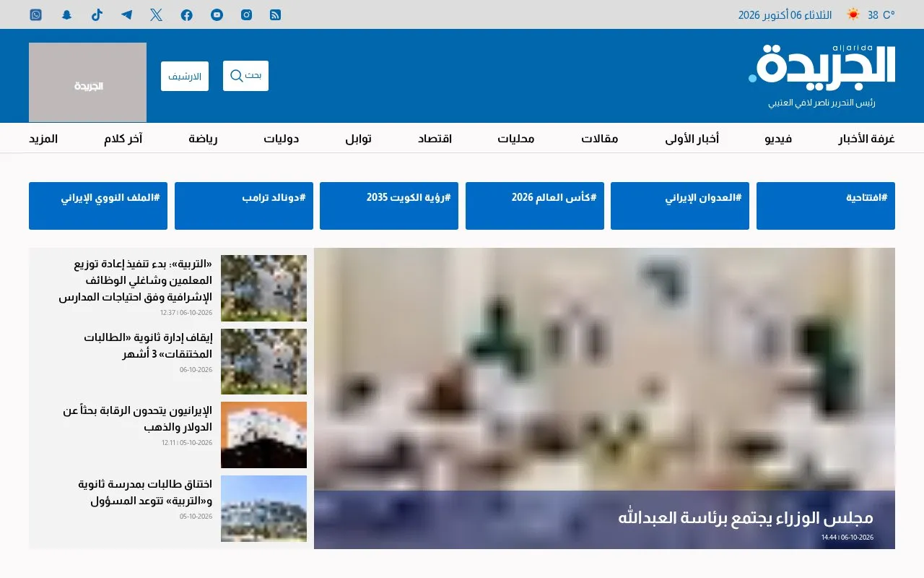This screenshot has height=578, width=924.
Task: Select the #العدوان الإيراني hashtag tile
Action: [680, 206]
